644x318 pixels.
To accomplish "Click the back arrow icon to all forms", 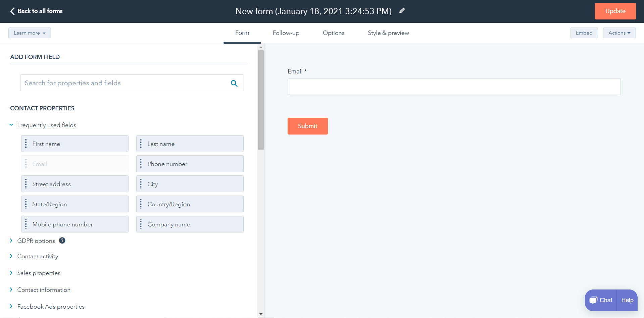I will (12, 11).
